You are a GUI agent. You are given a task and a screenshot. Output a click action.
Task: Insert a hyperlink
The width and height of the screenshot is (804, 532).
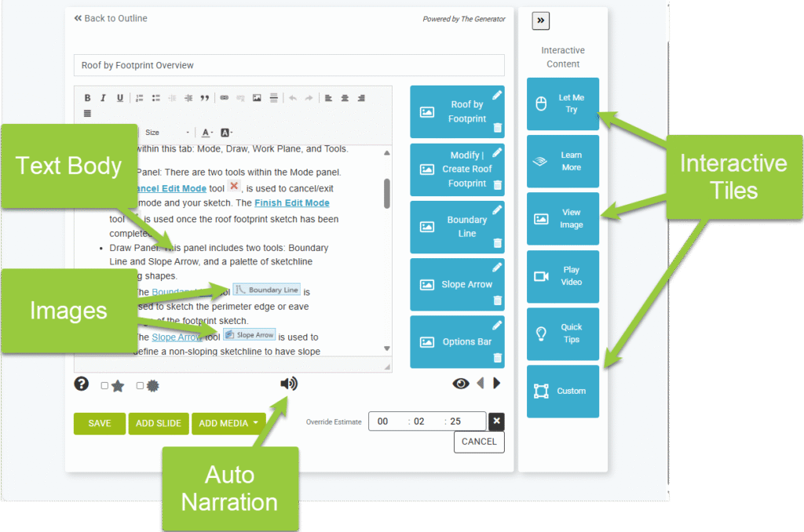[x=223, y=97]
